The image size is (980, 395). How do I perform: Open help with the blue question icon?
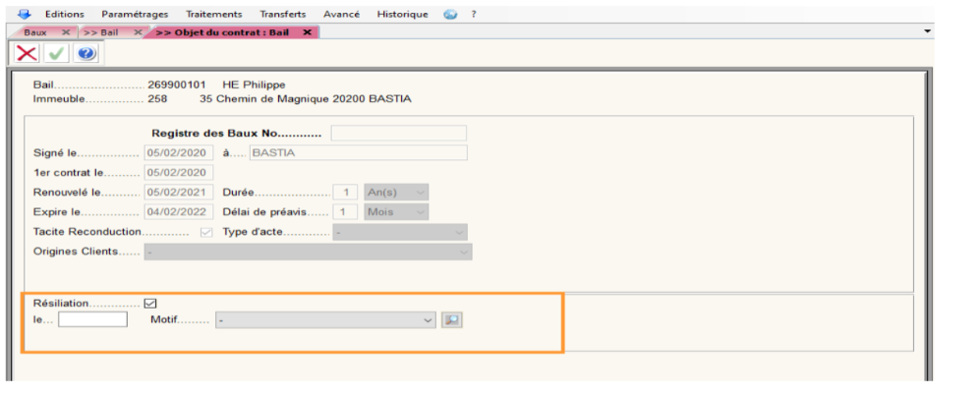[x=86, y=54]
